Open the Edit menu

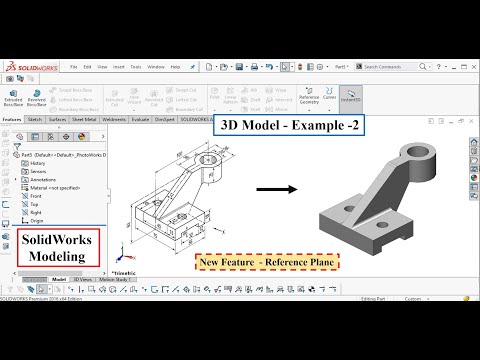click(87, 67)
